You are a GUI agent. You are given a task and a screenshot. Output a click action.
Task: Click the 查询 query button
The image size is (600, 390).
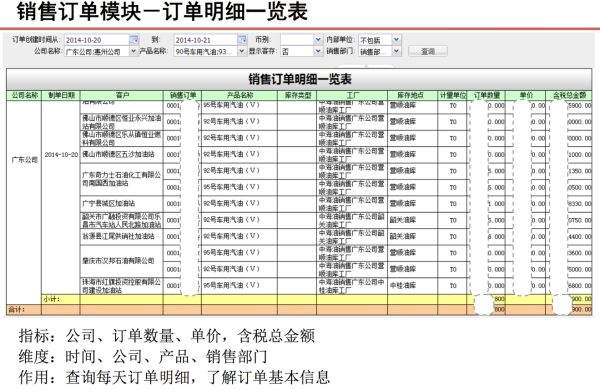pos(428,51)
